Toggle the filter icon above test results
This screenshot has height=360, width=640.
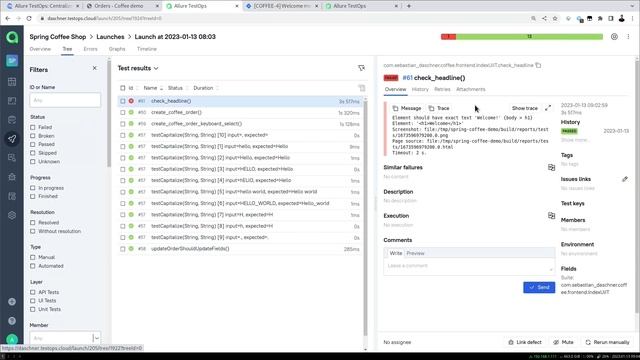(361, 68)
